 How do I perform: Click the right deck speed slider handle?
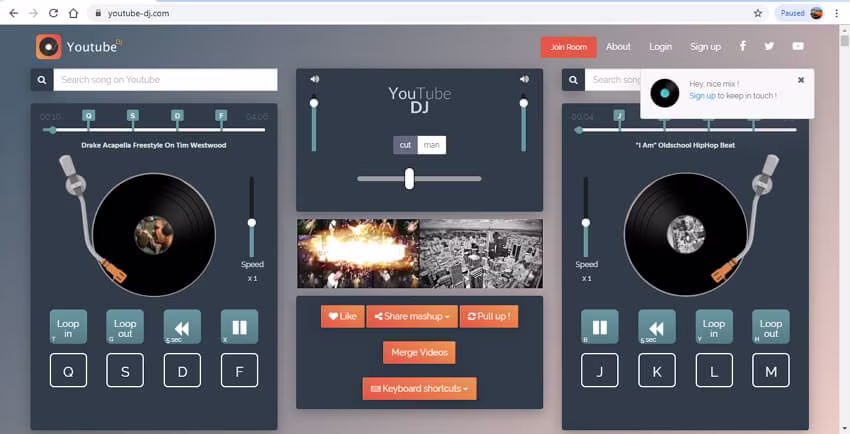click(585, 223)
